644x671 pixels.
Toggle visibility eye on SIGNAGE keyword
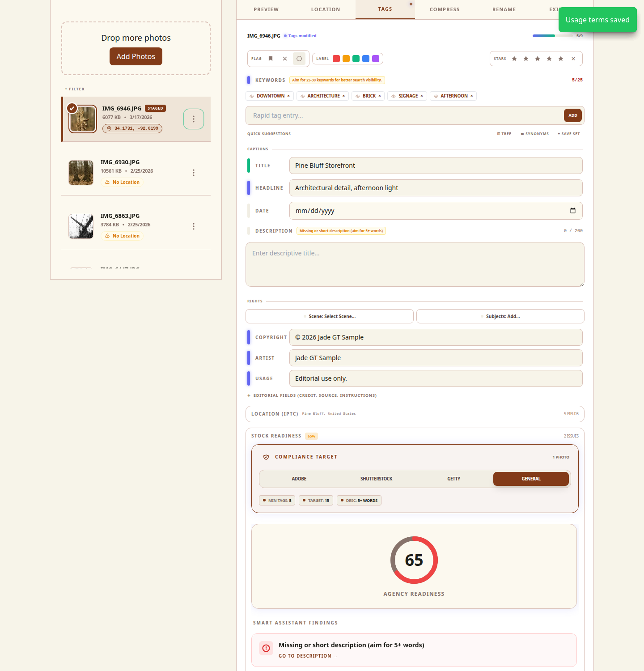pyautogui.click(x=394, y=96)
